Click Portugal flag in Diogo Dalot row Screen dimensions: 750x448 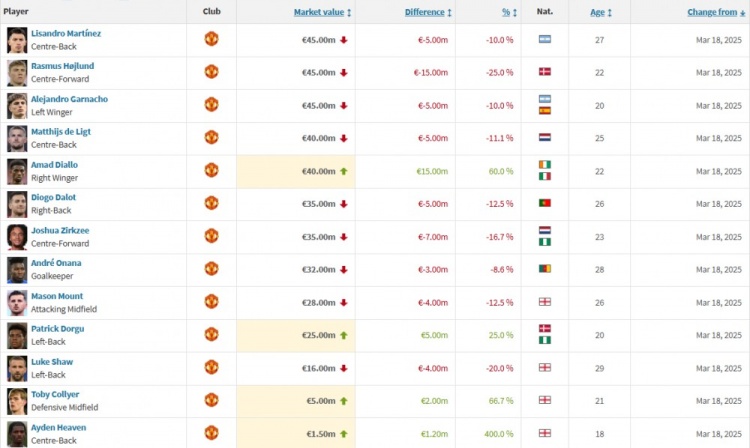(544, 204)
